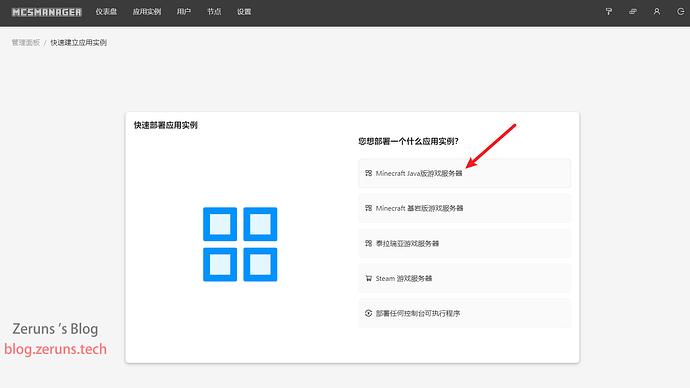Click the Minecraft Java option's icon

click(368, 173)
